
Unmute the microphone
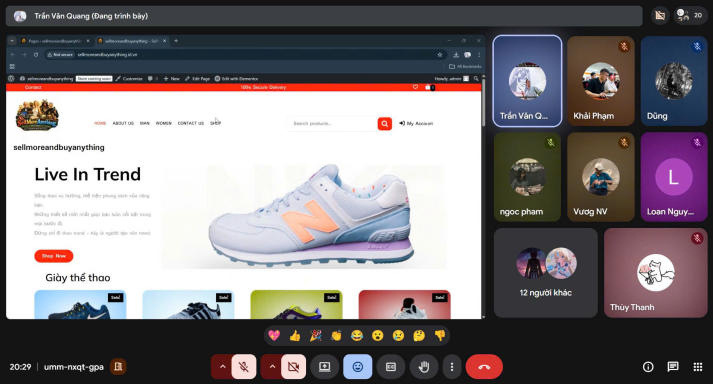pos(244,367)
